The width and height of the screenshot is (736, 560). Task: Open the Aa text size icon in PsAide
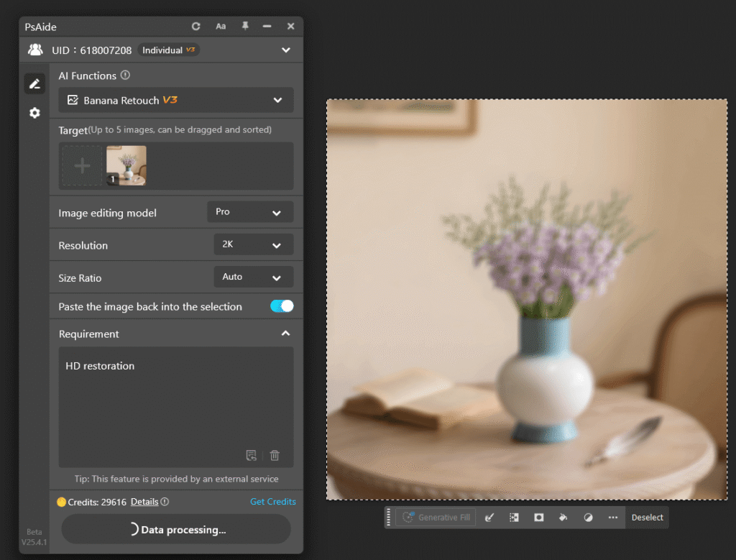click(x=221, y=26)
